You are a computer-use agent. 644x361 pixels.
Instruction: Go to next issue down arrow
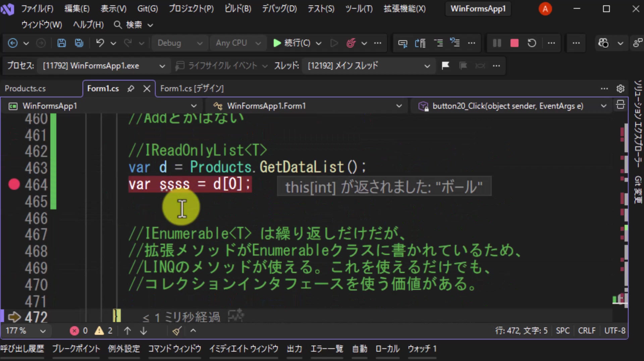pyautogui.click(x=144, y=331)
